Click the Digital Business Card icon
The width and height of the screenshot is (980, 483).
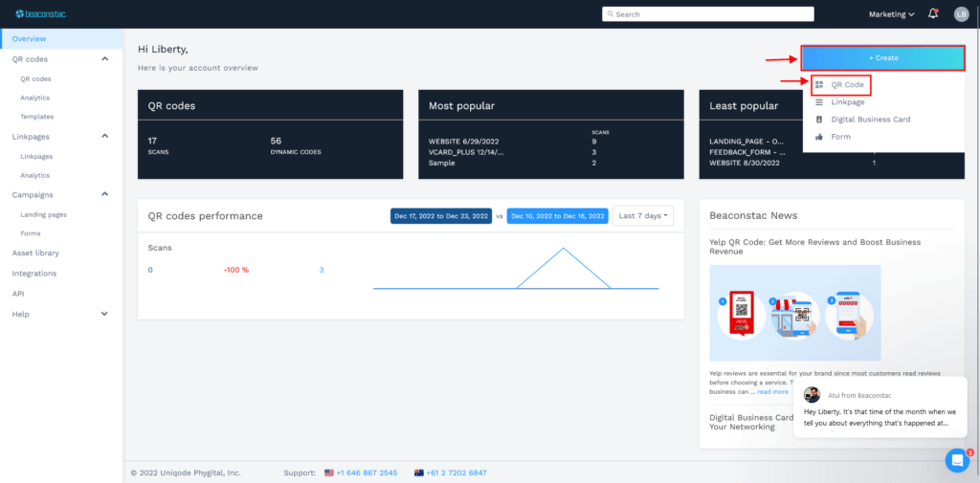point(819,120)
